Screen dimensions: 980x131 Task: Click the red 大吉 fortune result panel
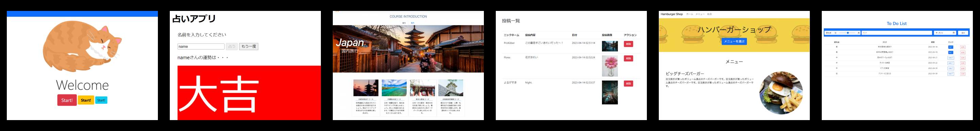pos(249,93)
